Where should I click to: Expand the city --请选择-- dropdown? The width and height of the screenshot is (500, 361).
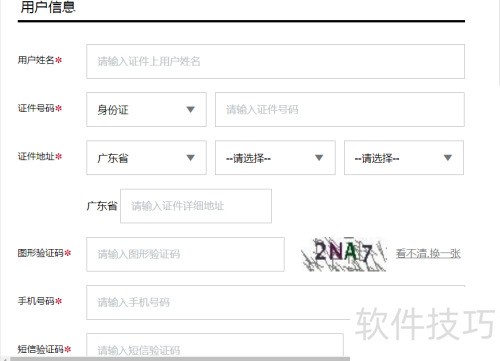[x=275, y=157]
